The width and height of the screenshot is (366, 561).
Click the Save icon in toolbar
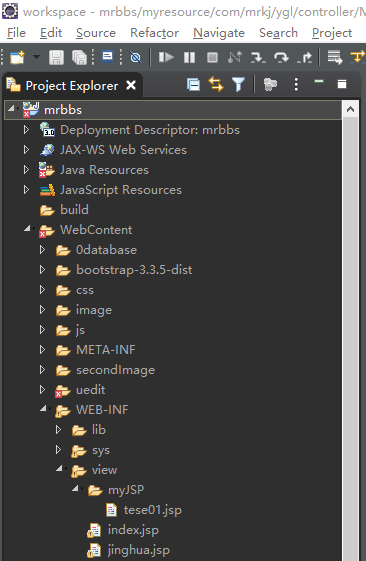(x=56, y=57)
